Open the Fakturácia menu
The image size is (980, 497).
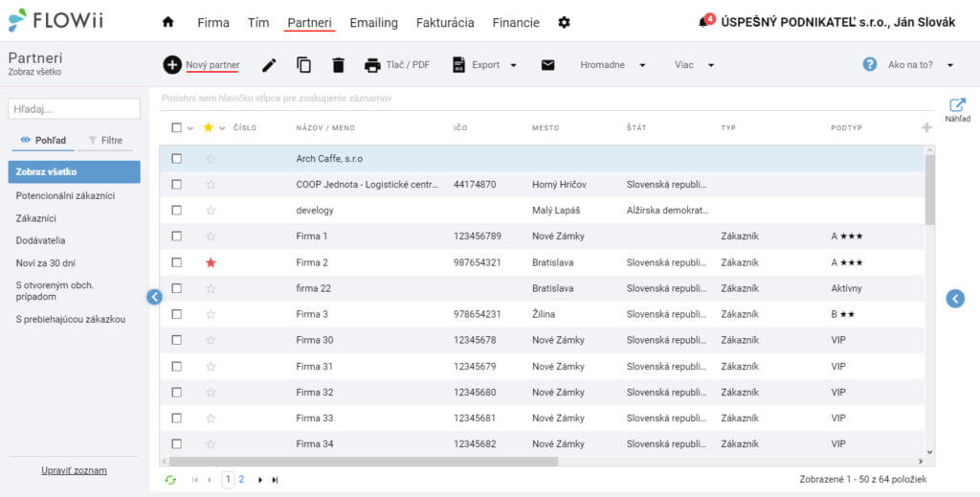click(445, 23)
